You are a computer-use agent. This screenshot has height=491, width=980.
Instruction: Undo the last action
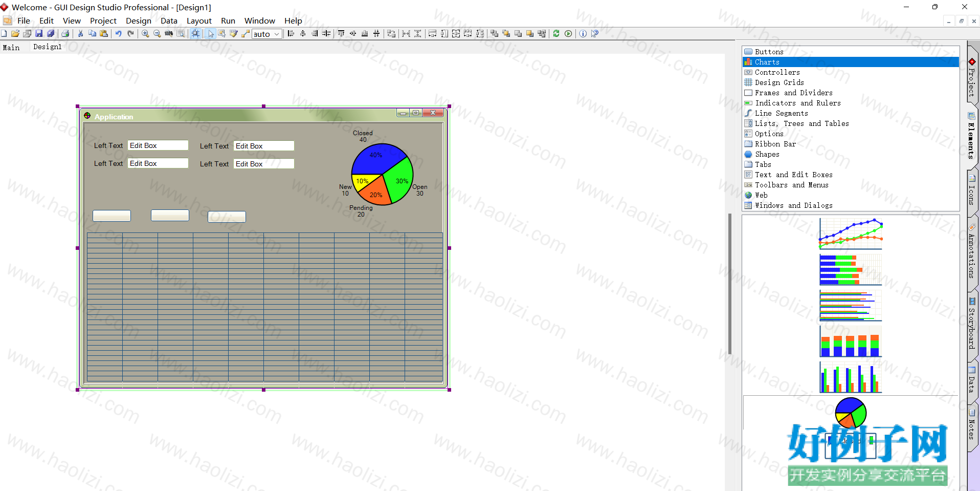coord(118,34)
